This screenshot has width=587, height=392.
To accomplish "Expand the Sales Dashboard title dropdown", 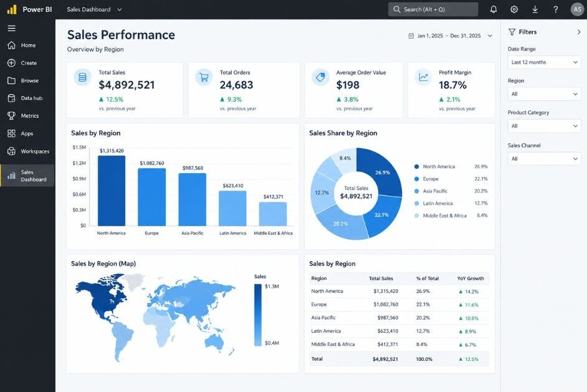I will (120, 10).
